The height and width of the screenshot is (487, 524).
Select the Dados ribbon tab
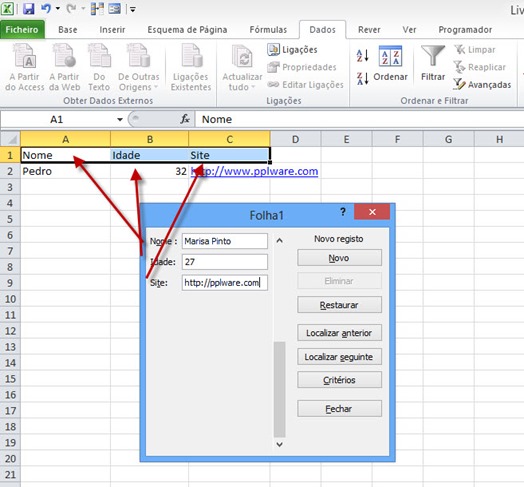(x=322, y=30)
